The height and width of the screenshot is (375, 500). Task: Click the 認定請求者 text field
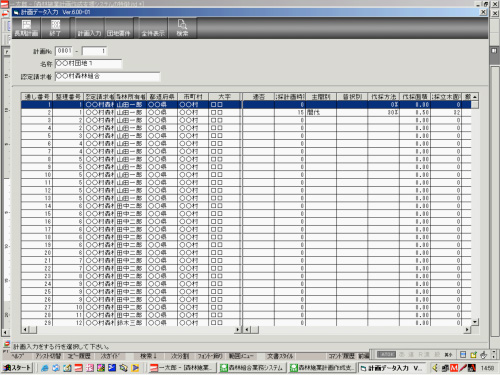click(x=107, y=76)
